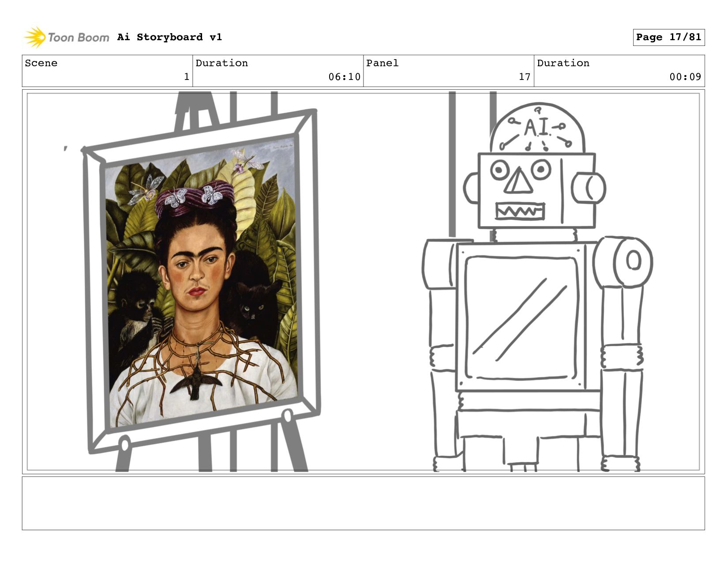Image resolution: width=728 pixels, height=563 pixels.
Task: Click the Toon Boom logo
Action: click(66, 37)
